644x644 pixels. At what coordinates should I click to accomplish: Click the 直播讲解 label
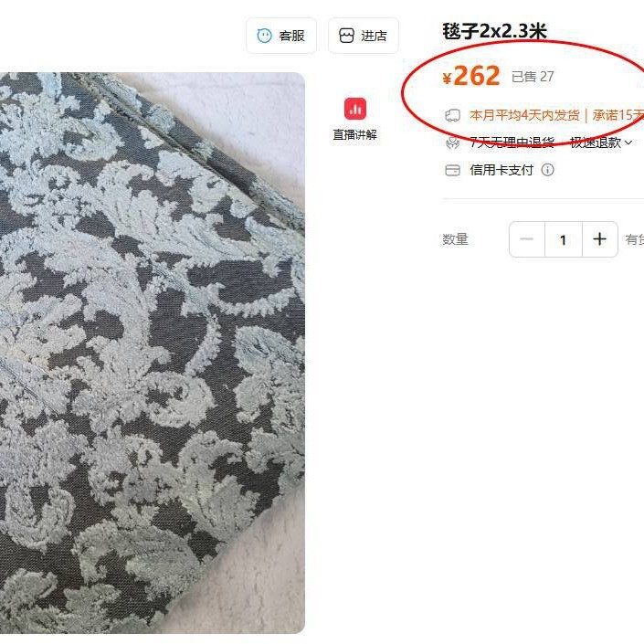point(354,134)
